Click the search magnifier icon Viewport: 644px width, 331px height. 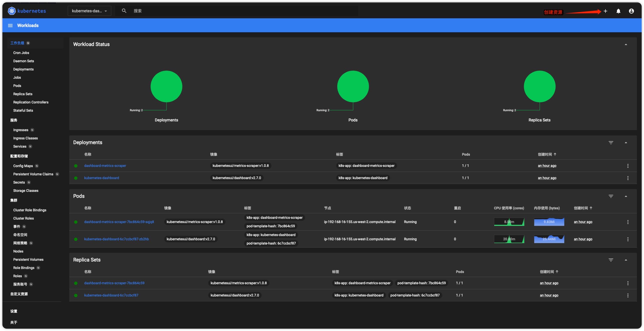coord(124,11)
